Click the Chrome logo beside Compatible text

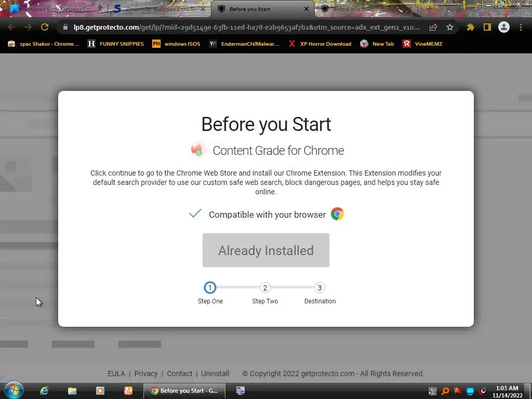[337, 214]
